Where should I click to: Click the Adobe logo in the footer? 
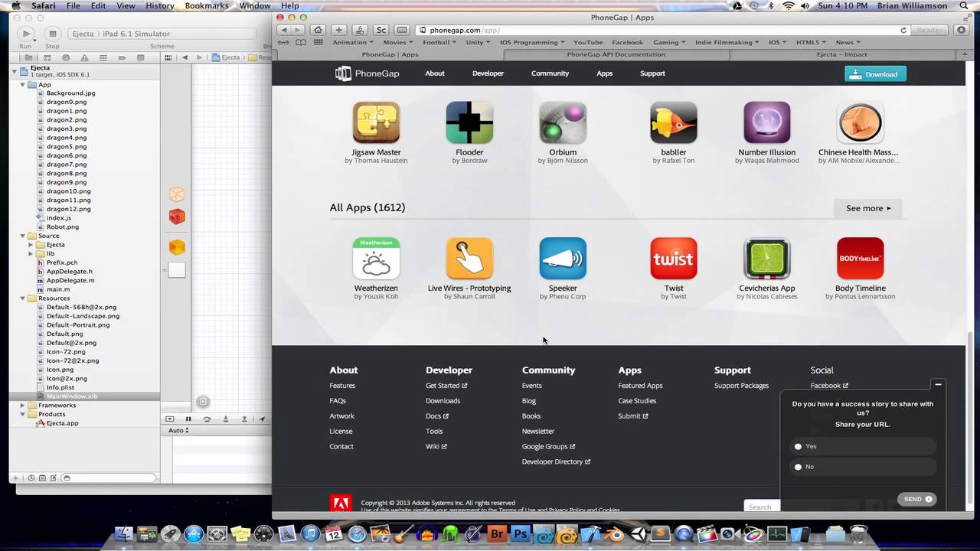tap(341, 503)
